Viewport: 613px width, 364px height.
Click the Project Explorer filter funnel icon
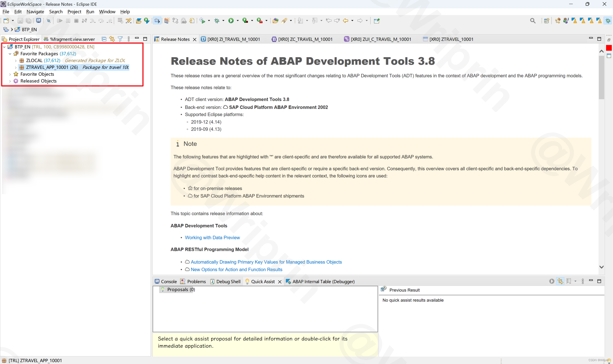coord(120,39)
